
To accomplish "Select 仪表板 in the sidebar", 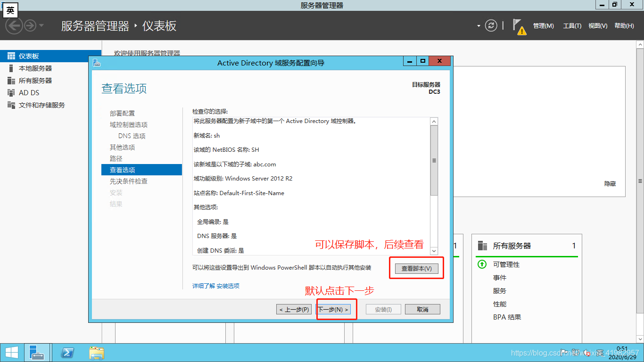I will click(50, 56).
